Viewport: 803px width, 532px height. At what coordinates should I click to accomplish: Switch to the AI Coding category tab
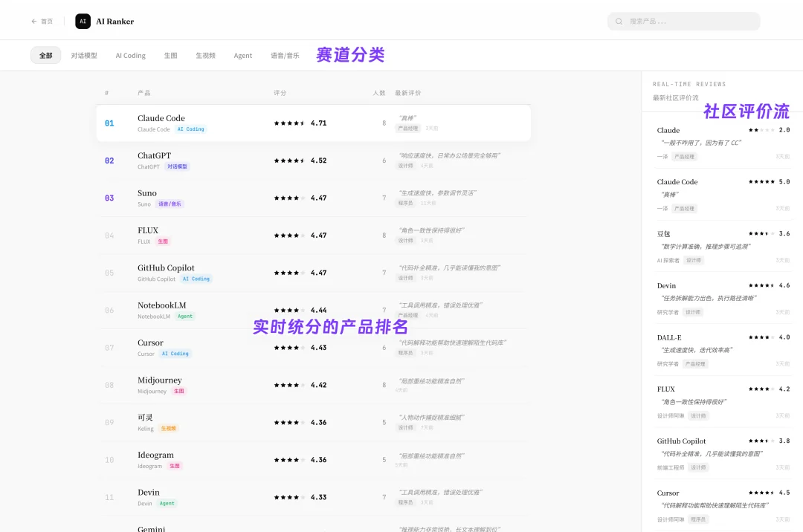[130, 55]
